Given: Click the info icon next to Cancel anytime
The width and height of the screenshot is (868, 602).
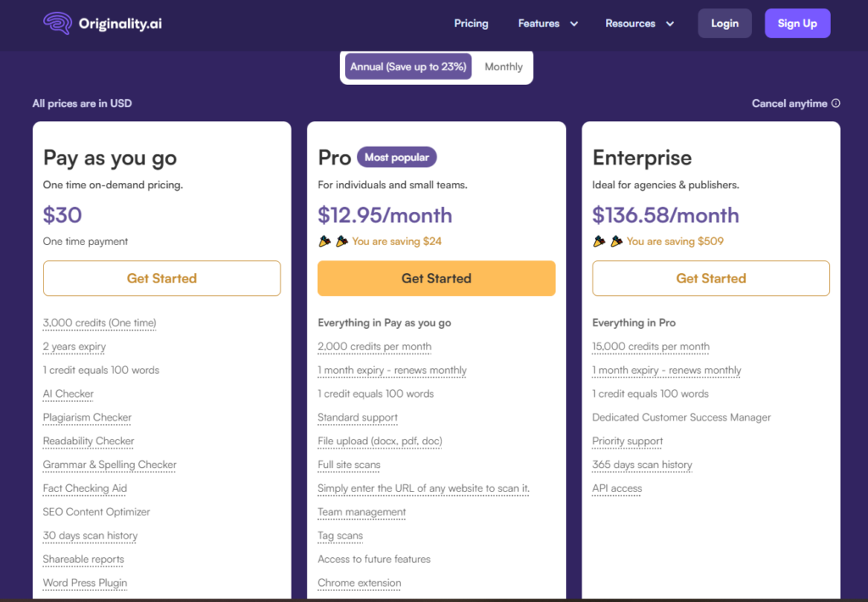Looking at the screenshot, I should click(x=836, y=103).
